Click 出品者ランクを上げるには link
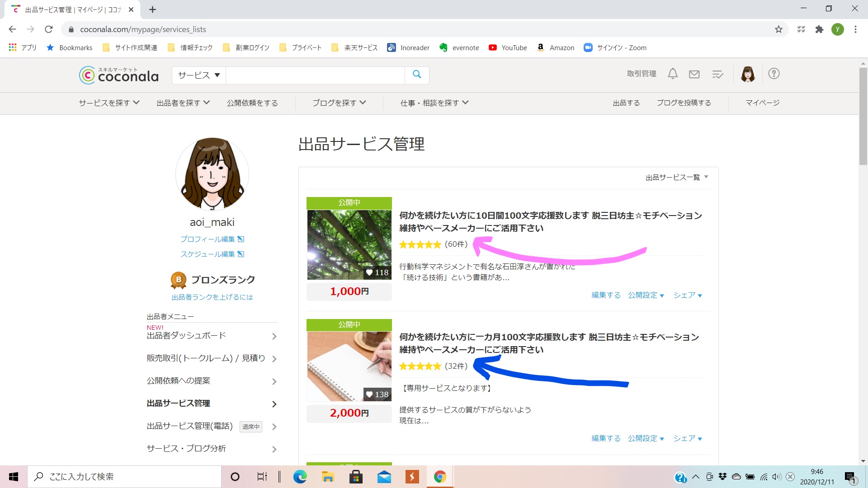This screenshot has width=868, height=488. (210, 297)
